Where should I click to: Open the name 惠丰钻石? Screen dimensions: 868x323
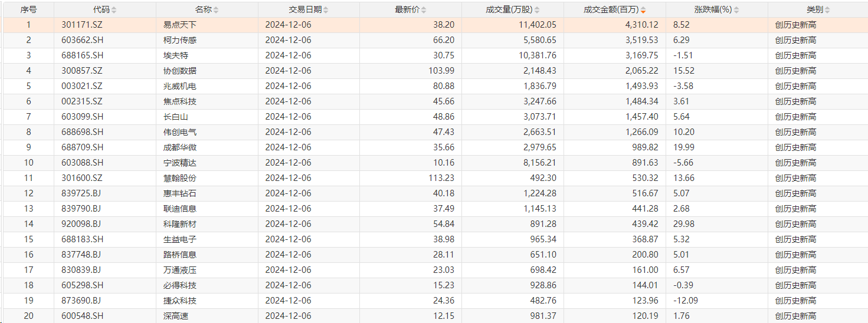point(180,193)
